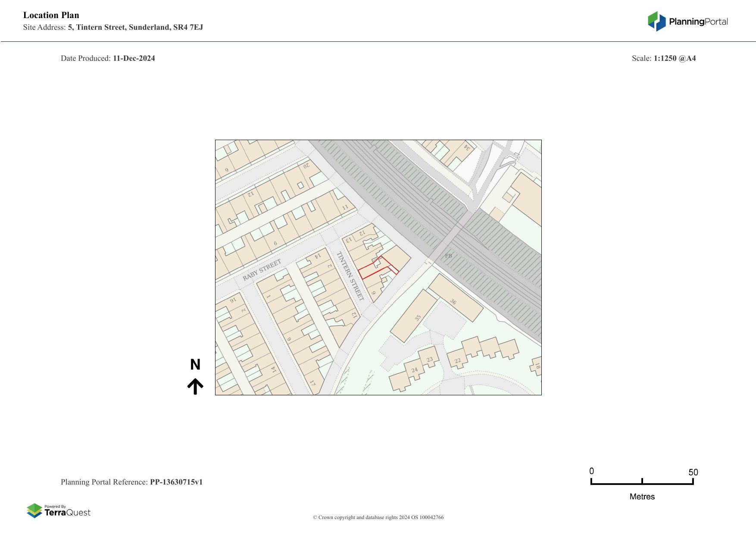
Task: Select the Location Plan title
Action: pyautogui.click(x=51, y=15)
